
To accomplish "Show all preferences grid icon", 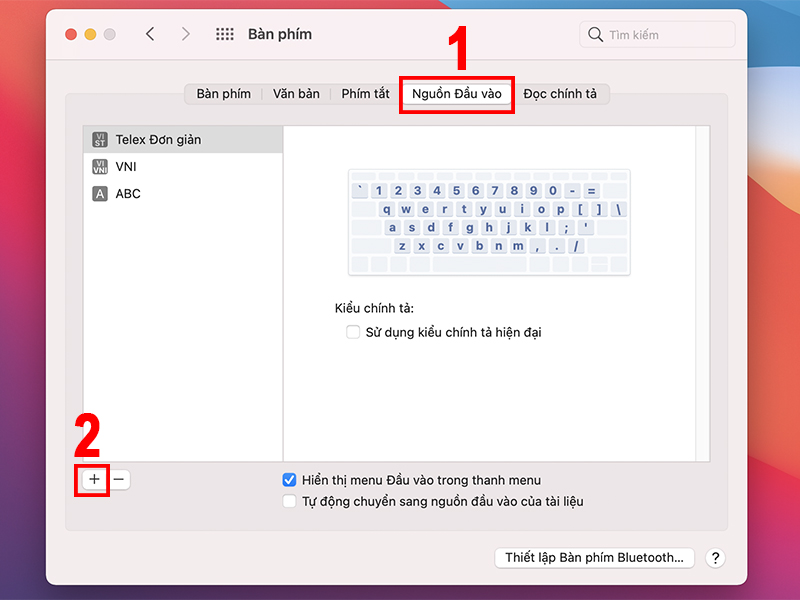I will (224, 34).
